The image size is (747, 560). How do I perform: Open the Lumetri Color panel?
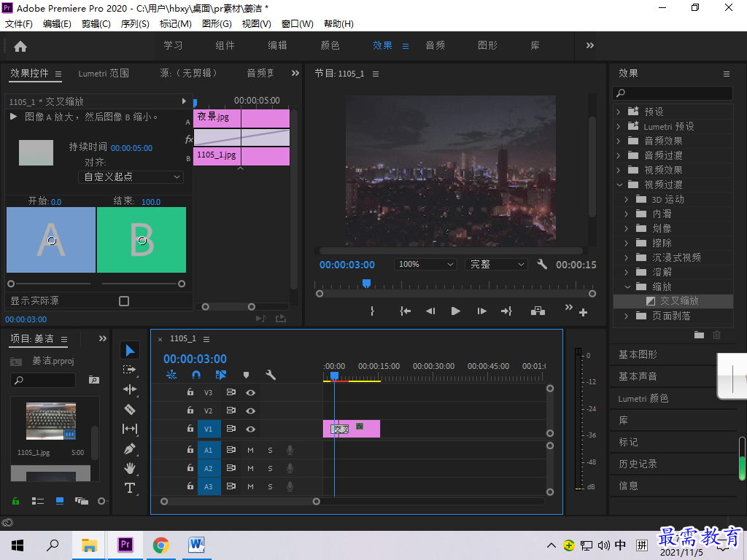pos(643,399)
